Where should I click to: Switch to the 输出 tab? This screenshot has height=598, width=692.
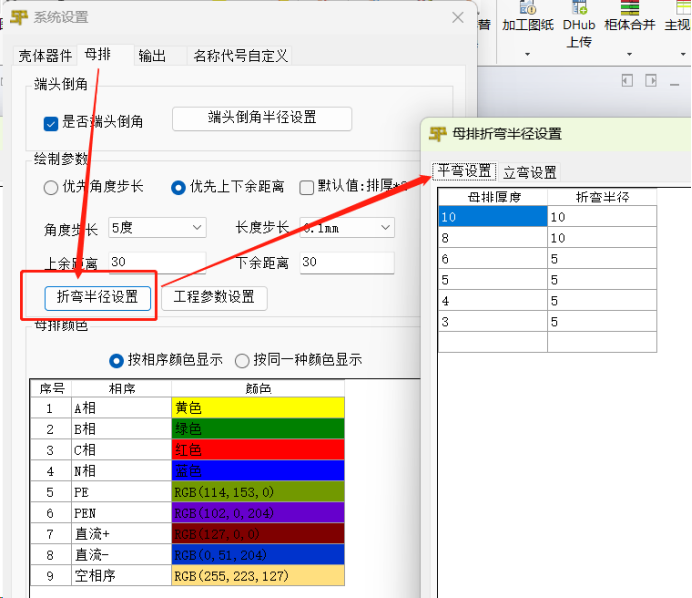tap(152, 56)
